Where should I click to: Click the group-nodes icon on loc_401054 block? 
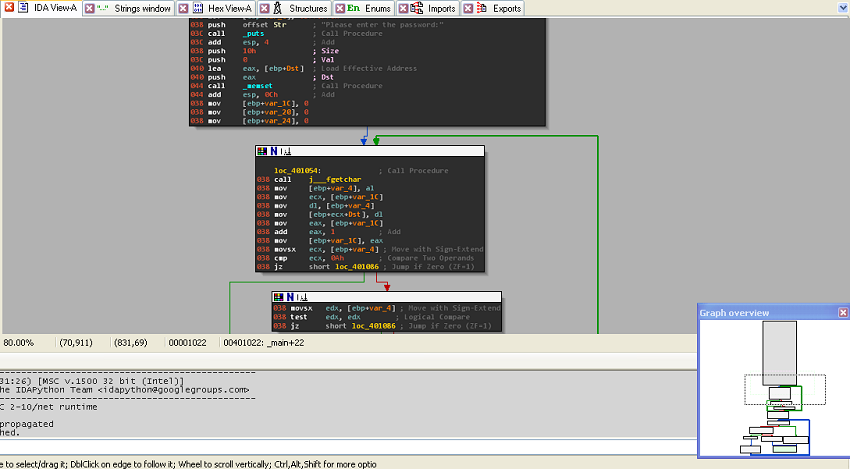pos(285,151)
